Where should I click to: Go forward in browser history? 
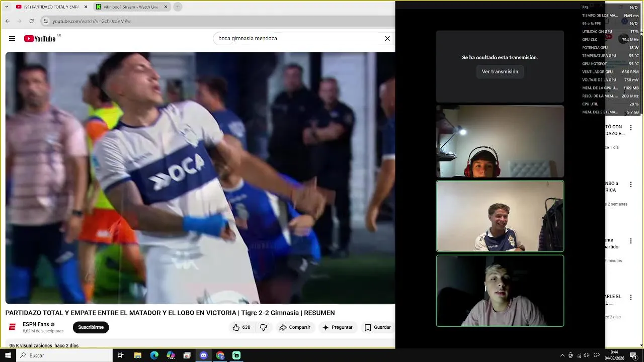pyautogui.click(x=20, y=21)
